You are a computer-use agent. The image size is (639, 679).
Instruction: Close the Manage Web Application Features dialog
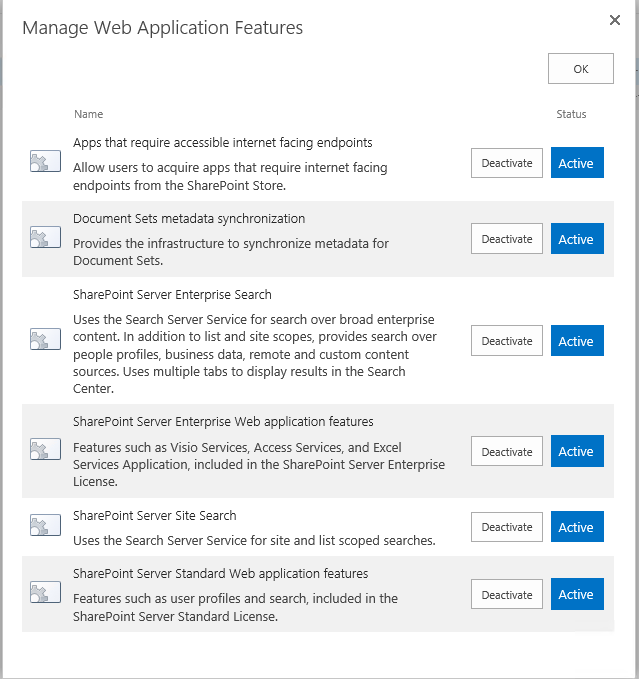pyautogui.click(x=614, y=20)
